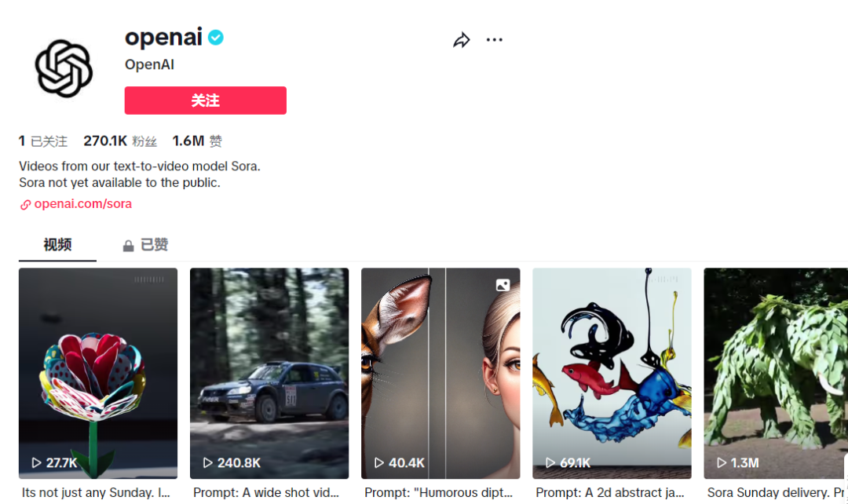Switch to the 已赞 tab
Image resolution: width=848 pixels, height=504 pixels.
[145, 245]
